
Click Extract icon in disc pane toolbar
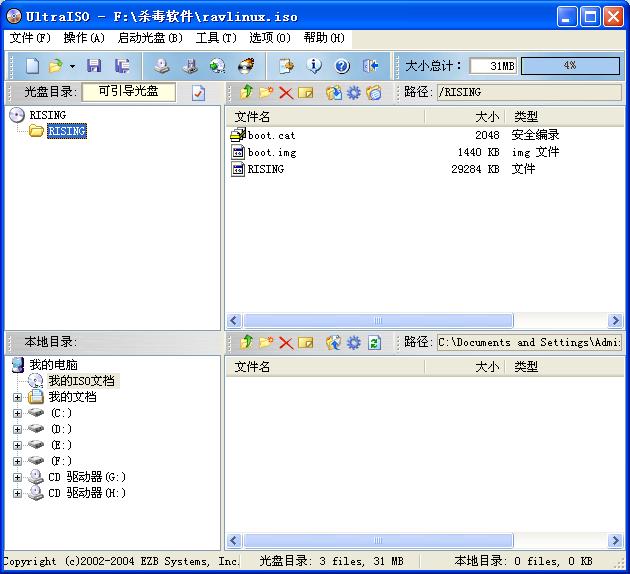click(333, 93)
